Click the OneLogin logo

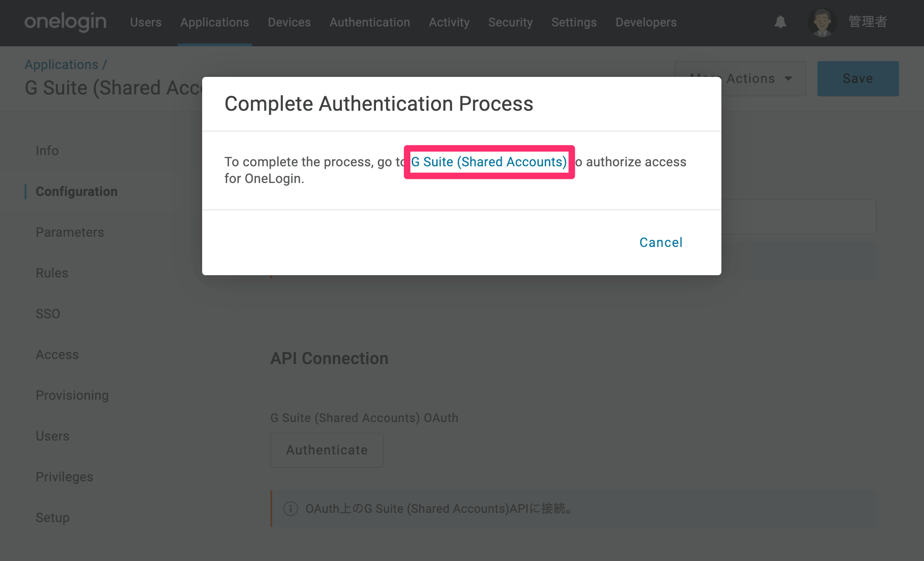pos(65,22)
